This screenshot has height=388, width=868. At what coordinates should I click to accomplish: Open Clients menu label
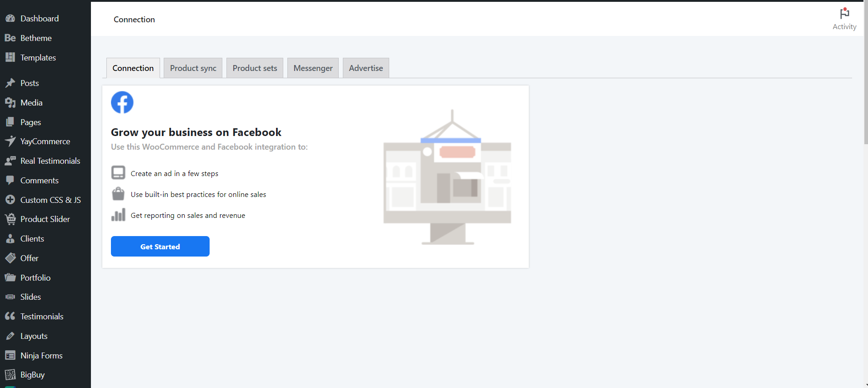pyautogui.click(x=32, y=239)
